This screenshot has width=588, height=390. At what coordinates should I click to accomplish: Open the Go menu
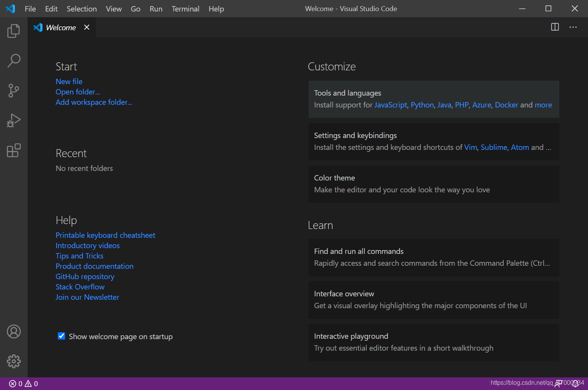click(136, 9)
